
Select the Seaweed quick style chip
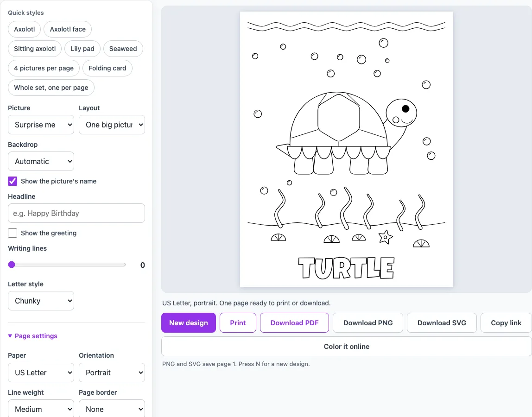(x=123, y=49)
